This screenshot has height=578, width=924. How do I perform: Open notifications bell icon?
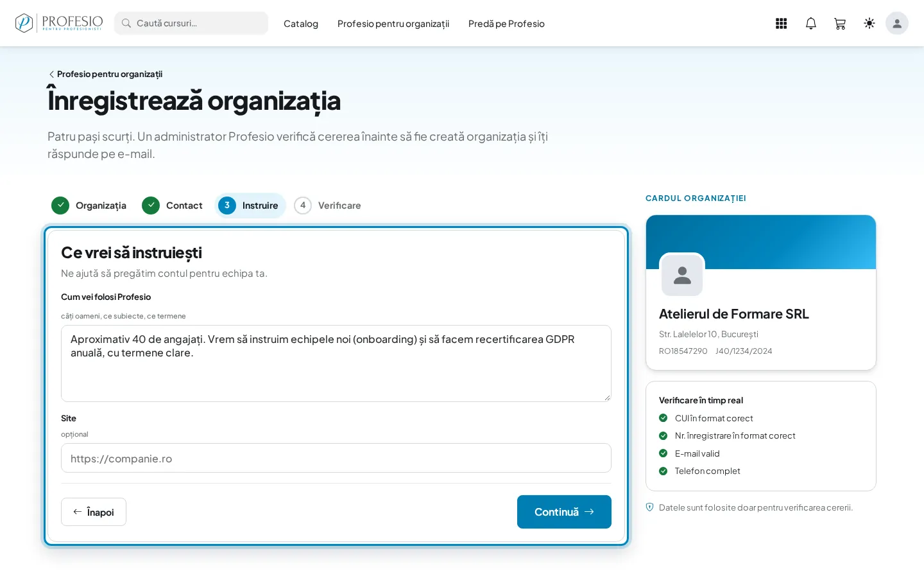point(811,23)
